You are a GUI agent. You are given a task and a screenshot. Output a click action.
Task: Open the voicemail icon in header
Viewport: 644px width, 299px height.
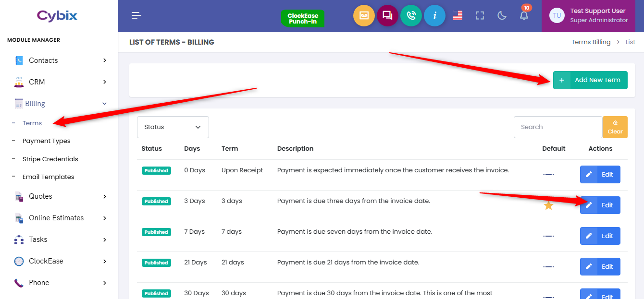[364, 15]
